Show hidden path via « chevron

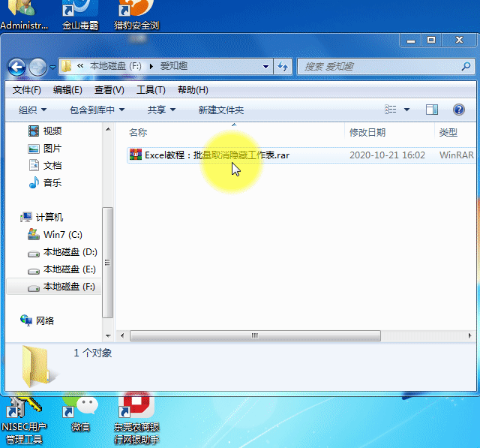(80, 66)
